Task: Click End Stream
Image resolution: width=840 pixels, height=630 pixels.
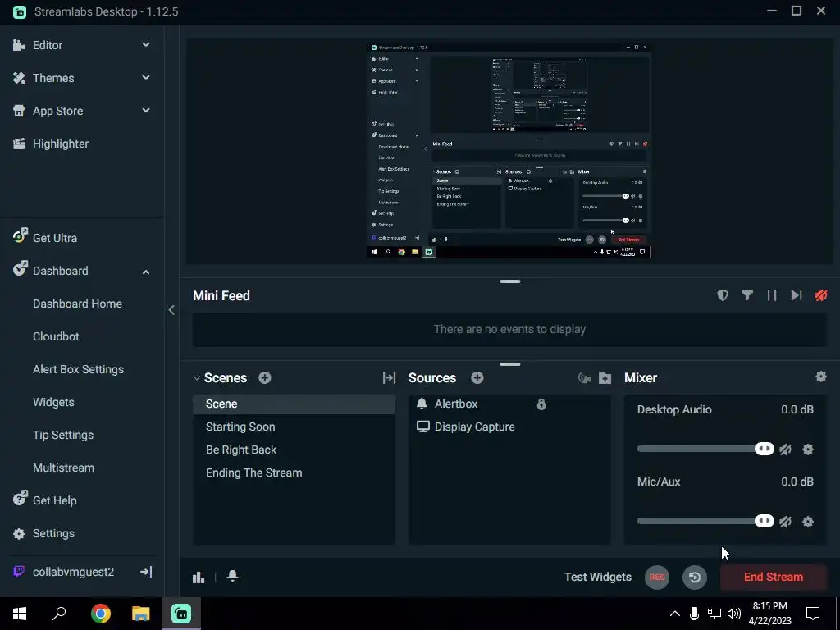Action: click(x=774, y=577)
